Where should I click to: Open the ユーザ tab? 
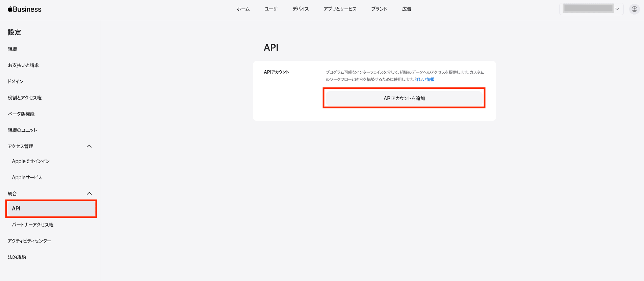271,9
